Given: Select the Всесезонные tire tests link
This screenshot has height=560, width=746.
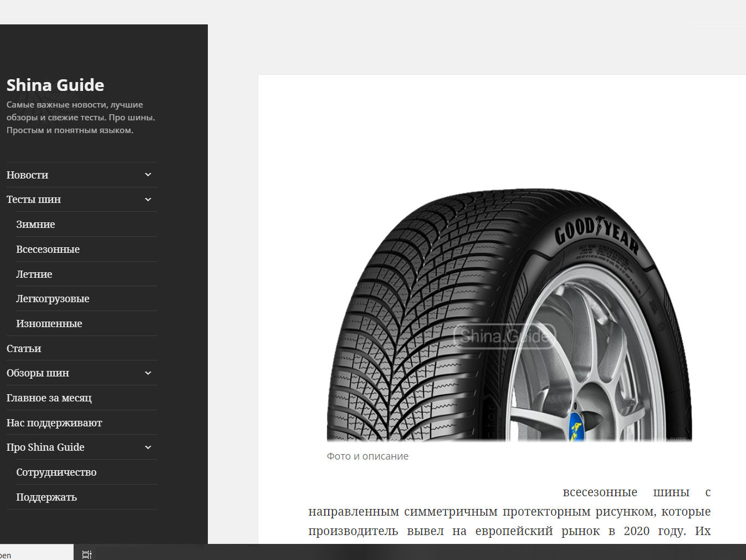Looking at the screenshot, I should tap(48, 250).
